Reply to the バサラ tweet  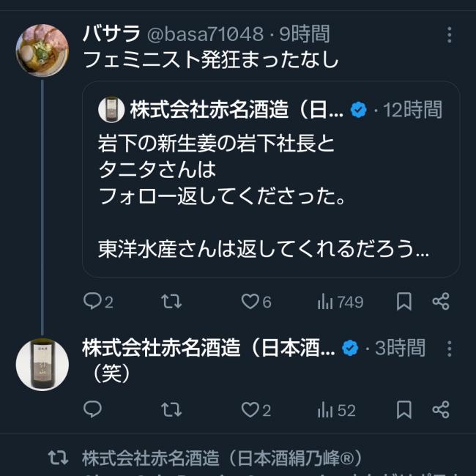[98, 302]
